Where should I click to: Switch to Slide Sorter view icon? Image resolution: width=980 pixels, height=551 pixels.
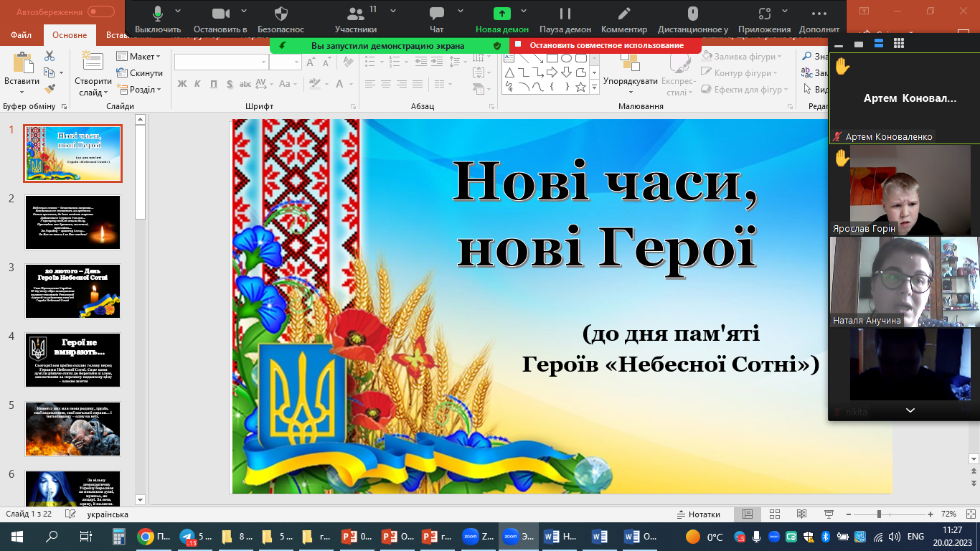774,514
